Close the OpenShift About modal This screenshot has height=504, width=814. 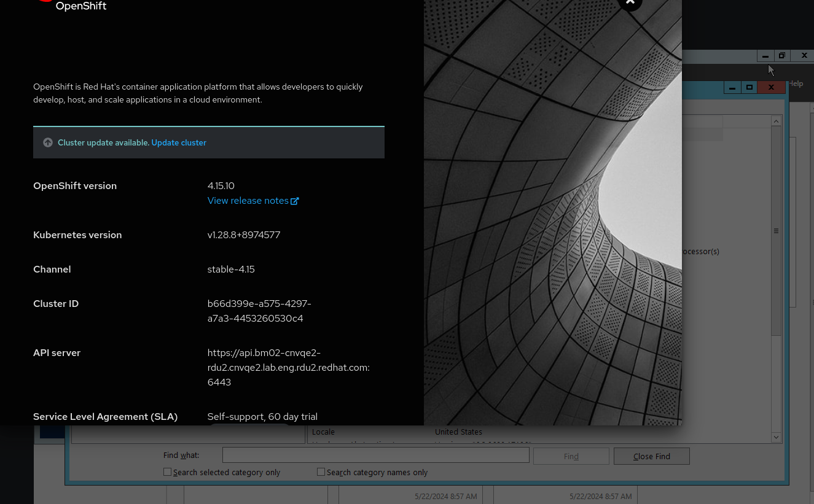pos(630,2)
